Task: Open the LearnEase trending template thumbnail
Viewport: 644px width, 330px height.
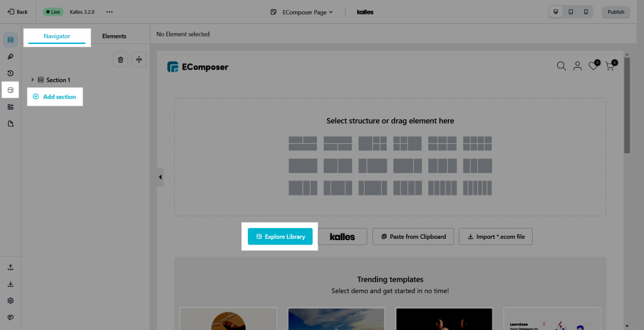Action: [552, 319]
